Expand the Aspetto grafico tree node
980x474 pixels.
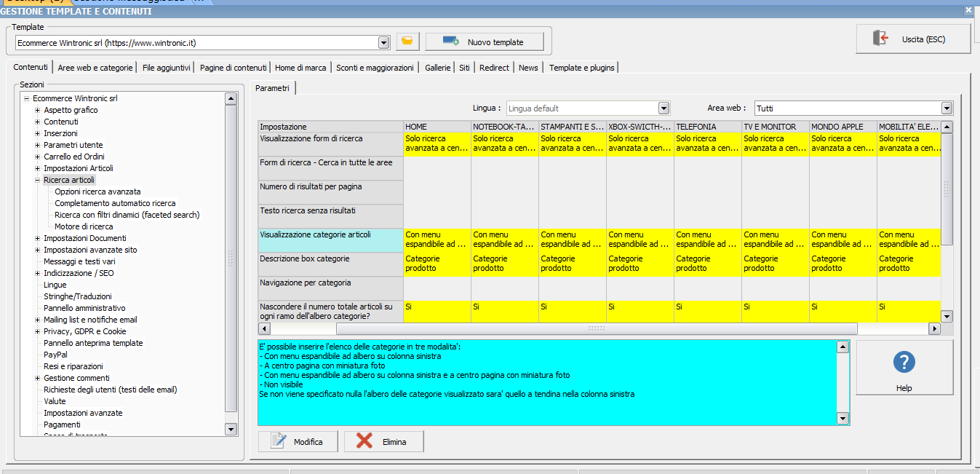[x=38, y=110]
